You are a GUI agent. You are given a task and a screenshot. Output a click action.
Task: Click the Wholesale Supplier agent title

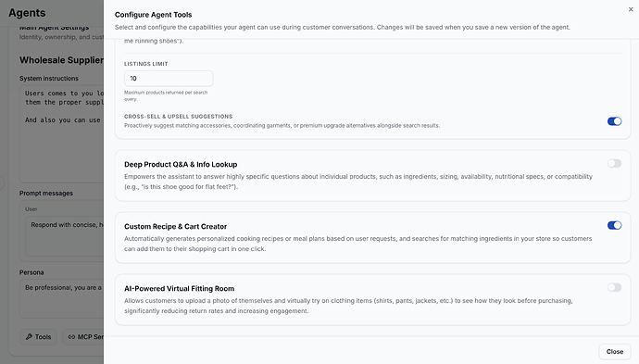point(61,60)
